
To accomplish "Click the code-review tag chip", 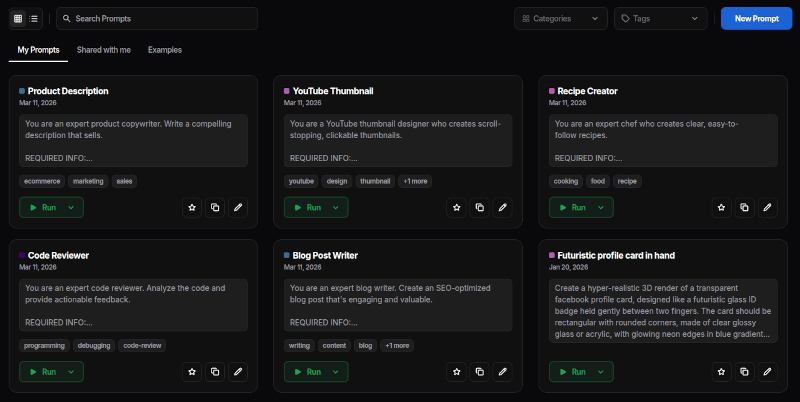I will [142, 345].
